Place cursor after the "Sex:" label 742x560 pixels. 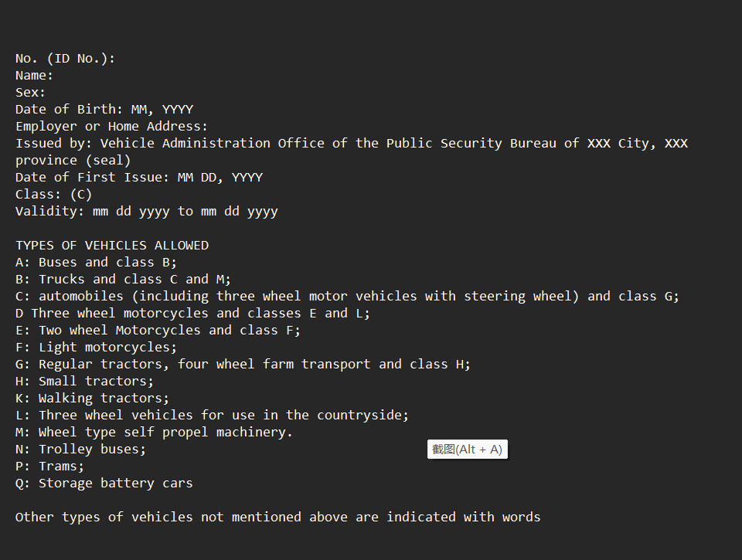47,93
